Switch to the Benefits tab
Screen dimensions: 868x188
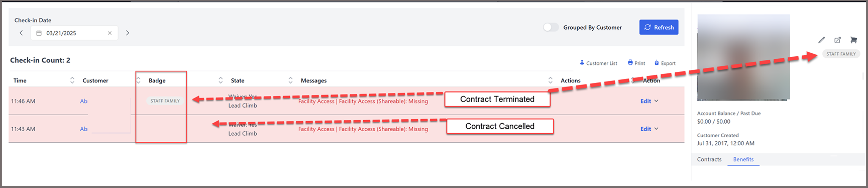(x=743, y=159)
